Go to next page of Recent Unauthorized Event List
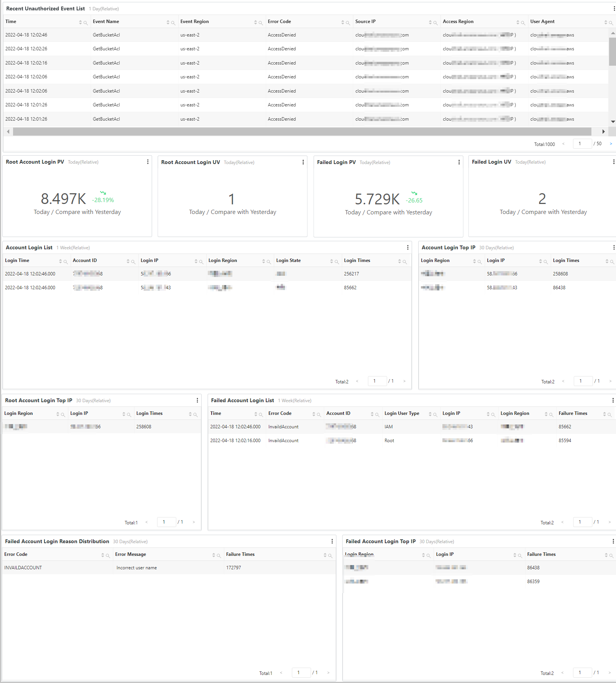Image resolution: width=616 pixels, height=683 pixels. coord(611,143)
